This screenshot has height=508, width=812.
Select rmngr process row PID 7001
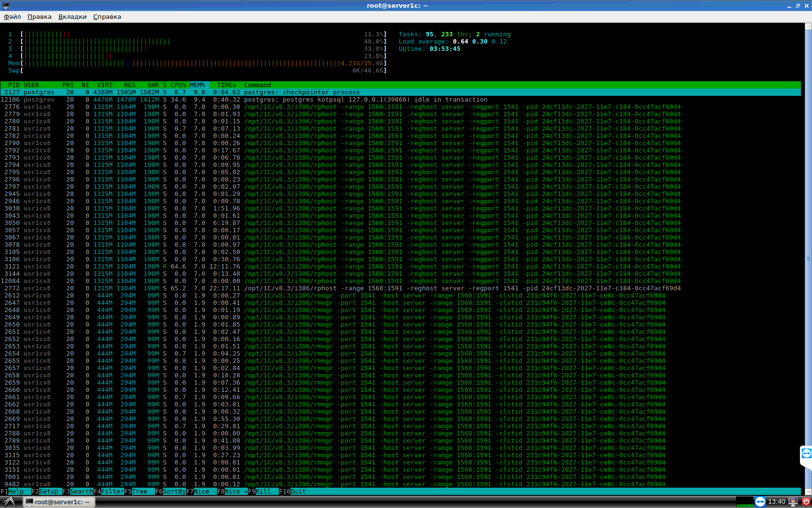pos(400,477)
